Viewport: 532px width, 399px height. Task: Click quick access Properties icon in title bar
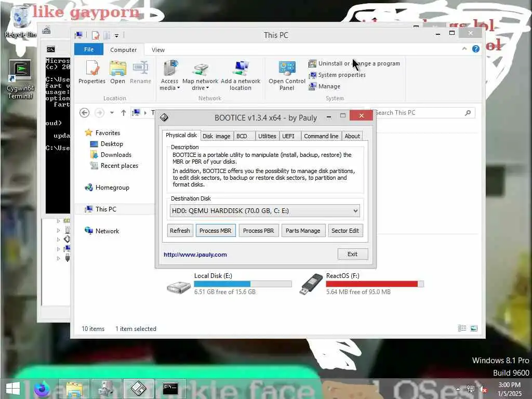click(96, 35)
